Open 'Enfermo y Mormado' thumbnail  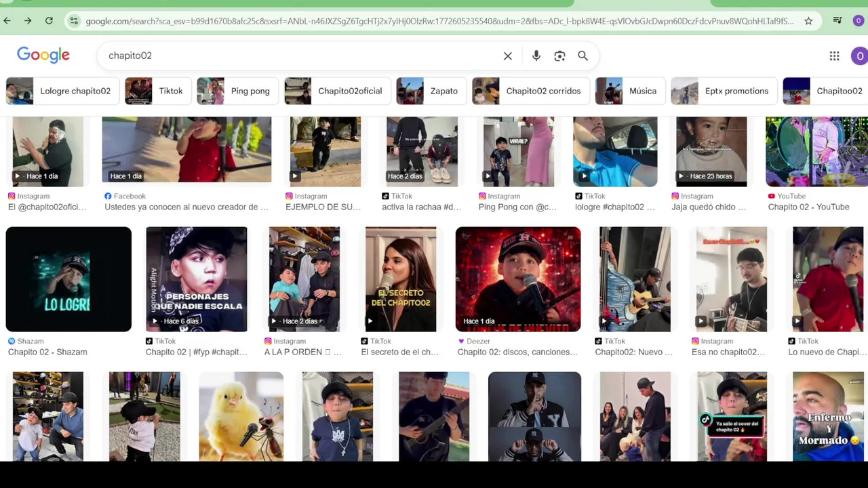point(828,416)
